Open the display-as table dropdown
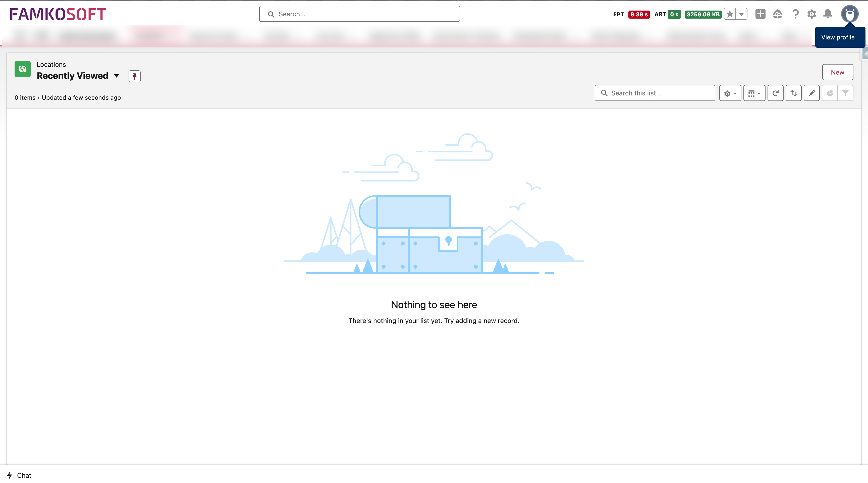This screenshot has height=483, width=868. [754, 93]
